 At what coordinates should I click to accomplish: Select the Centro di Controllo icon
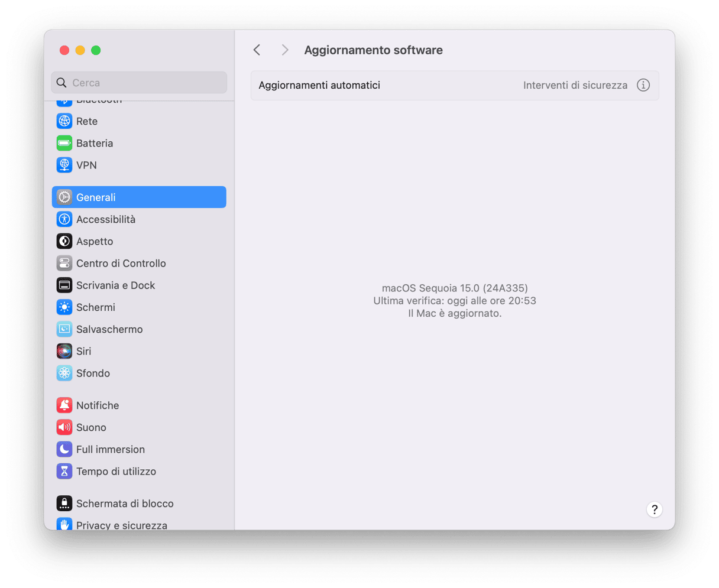64,264
